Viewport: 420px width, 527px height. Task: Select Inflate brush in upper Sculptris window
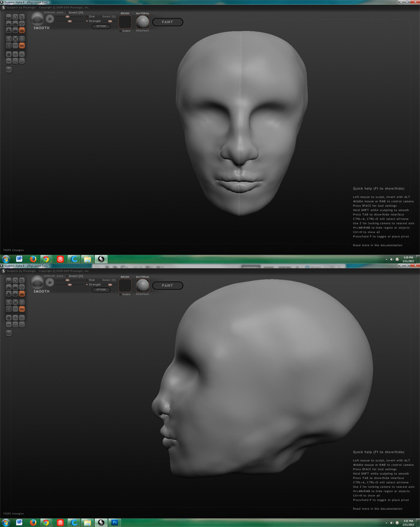coord(9,30)
